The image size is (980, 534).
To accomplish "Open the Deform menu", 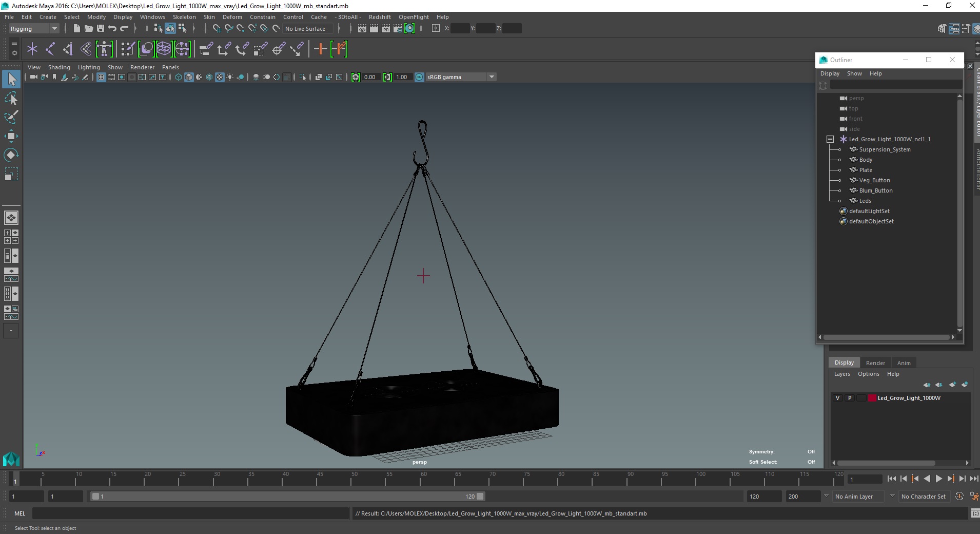I will [232, 17].
